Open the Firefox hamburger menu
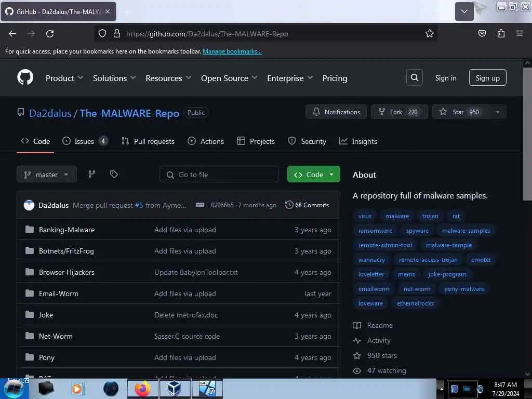The width and height of the screenshot is (532, 399). coord(519,33)
